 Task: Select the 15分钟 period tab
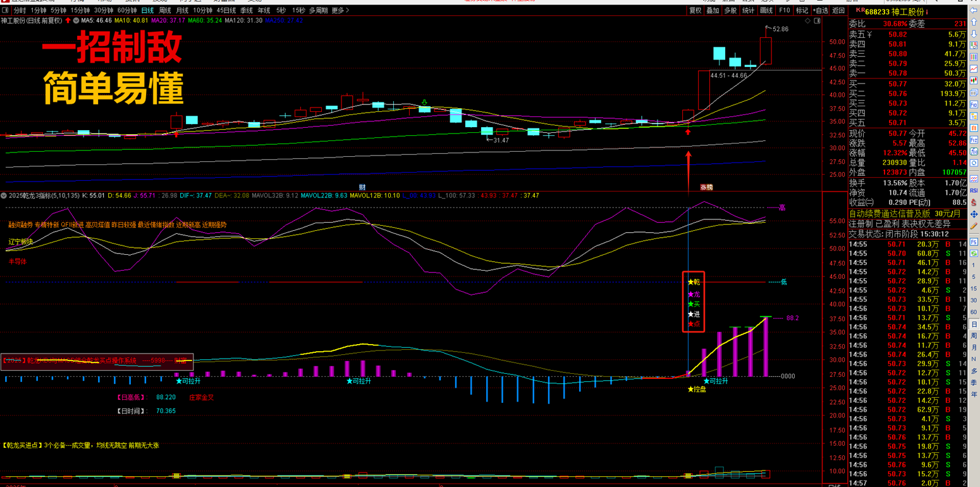[80, 10]
